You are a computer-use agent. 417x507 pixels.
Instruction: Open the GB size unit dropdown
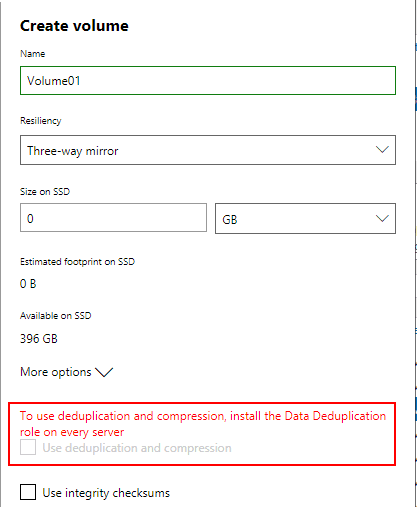click(305, 218)
